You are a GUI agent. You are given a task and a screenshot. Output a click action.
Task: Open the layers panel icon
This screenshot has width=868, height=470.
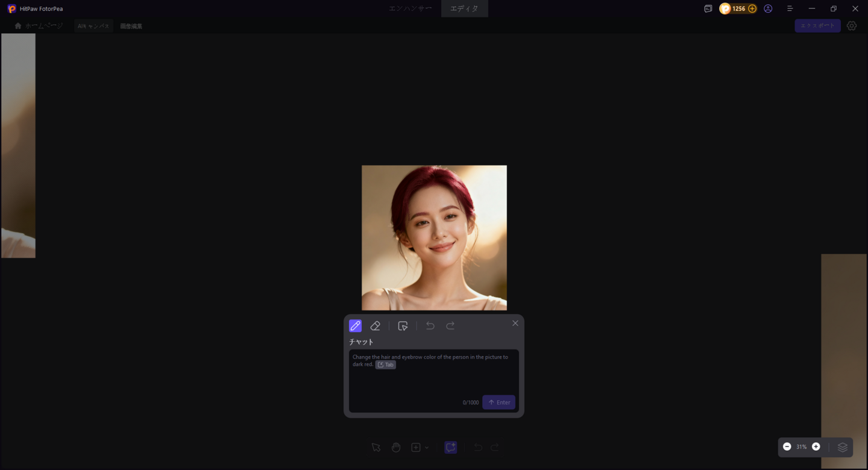click(843, 447)
